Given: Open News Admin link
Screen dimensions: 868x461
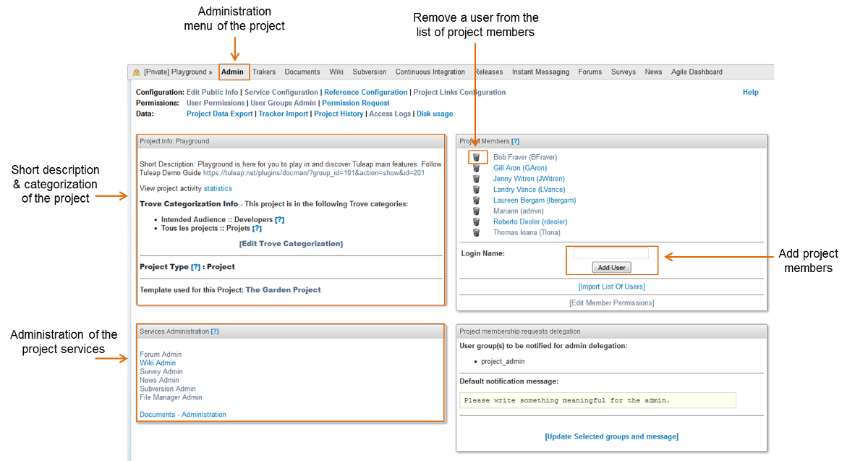Looking at the screenshot, I should pyautogui.click(x=159, y=381).
